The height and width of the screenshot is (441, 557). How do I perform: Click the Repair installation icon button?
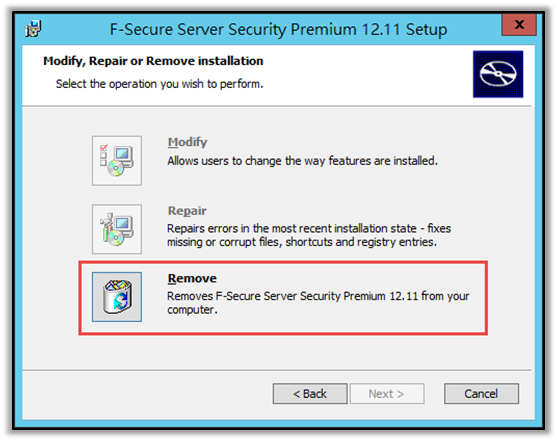click(x=117, y=229)
